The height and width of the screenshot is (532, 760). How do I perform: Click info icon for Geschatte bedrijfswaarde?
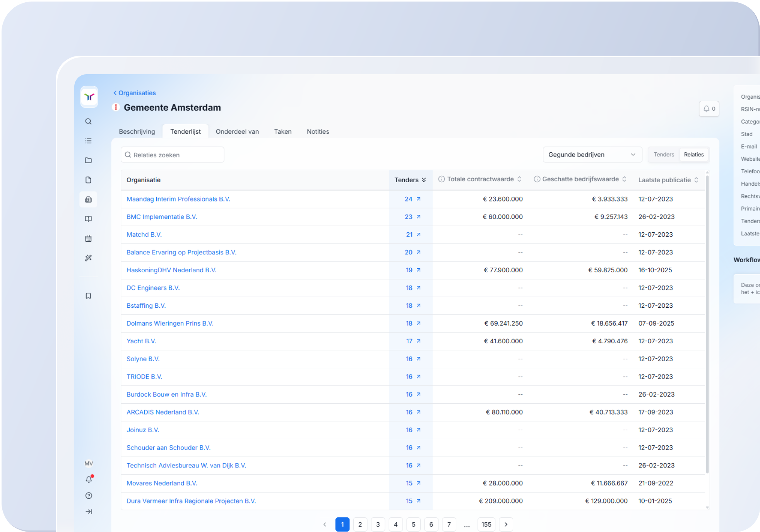[537, 179]
